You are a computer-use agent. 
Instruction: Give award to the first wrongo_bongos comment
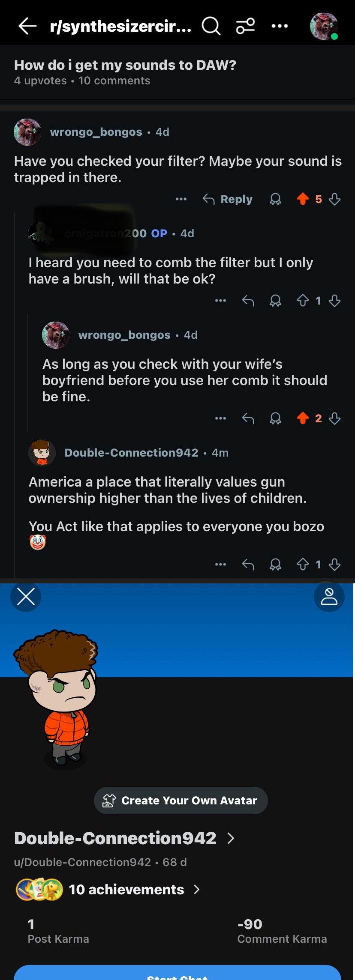point(275,199)
